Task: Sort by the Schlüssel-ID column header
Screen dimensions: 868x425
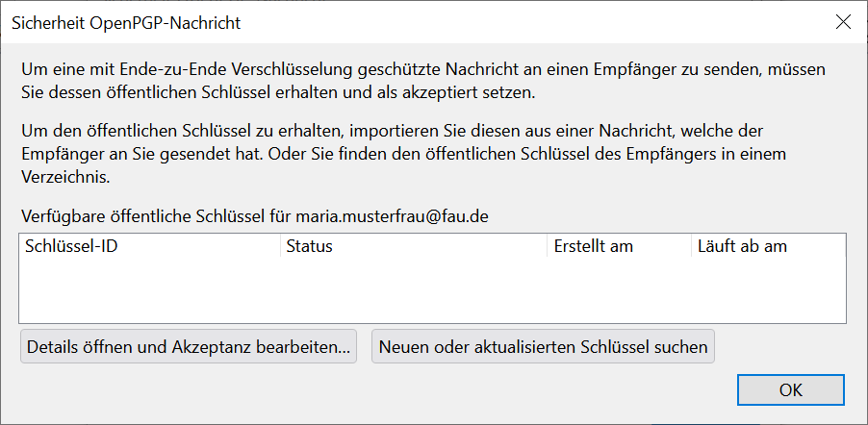Action: 77,246
